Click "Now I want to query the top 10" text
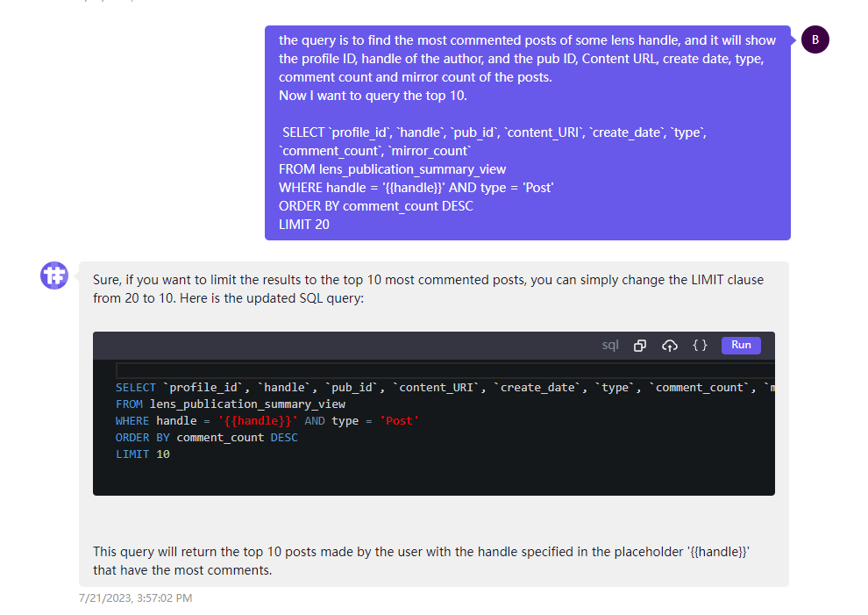The image size is (868, 615). click(373, 96)
